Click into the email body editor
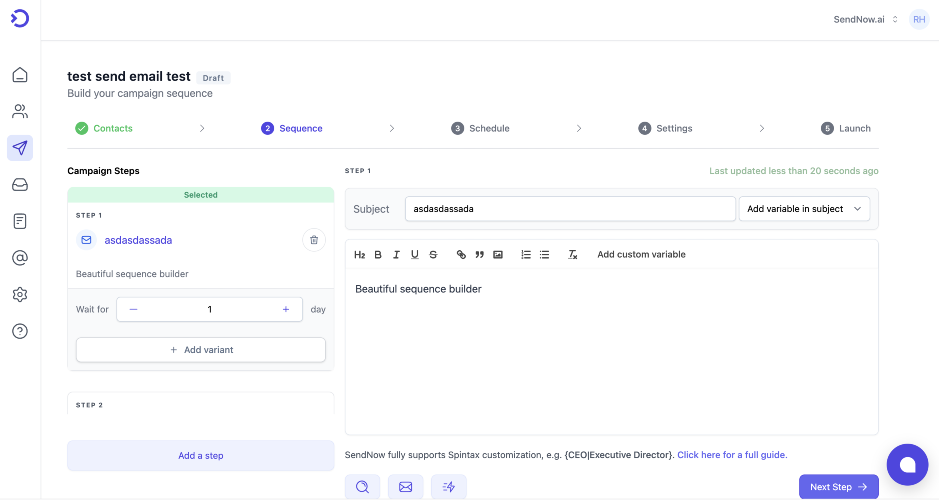 point(611,351)
